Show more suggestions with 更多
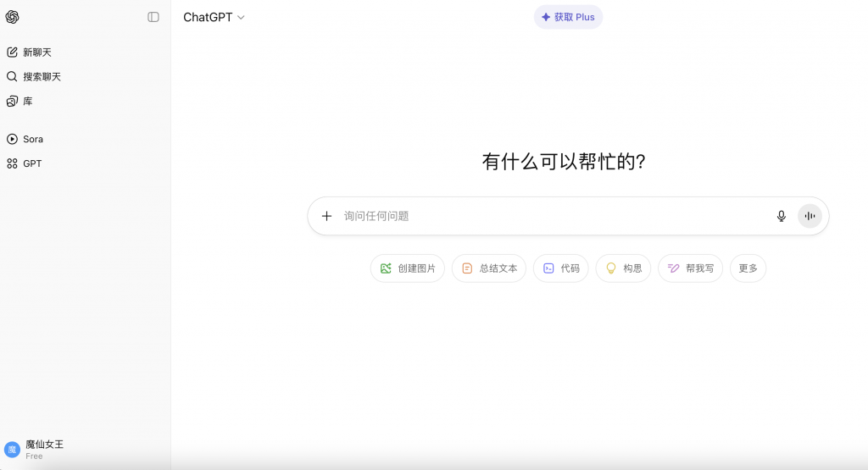The image size is (868, 470). point(748,268)
